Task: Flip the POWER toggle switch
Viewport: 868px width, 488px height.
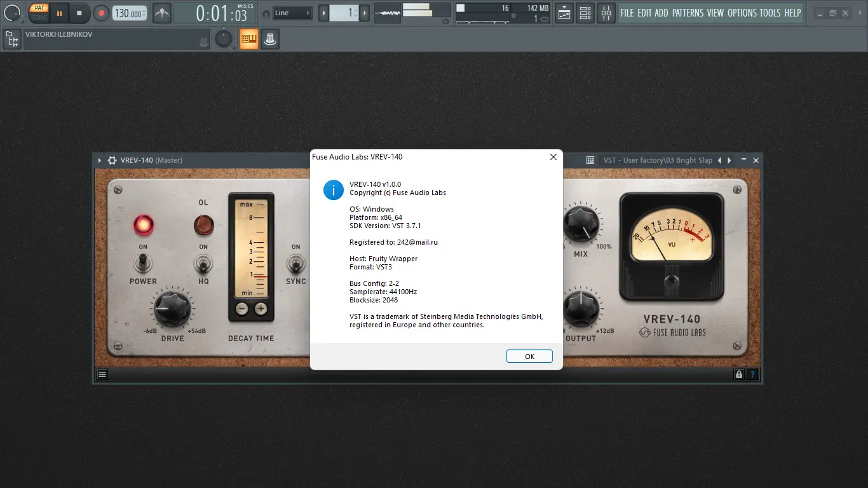Action: (x=143, y=262)
